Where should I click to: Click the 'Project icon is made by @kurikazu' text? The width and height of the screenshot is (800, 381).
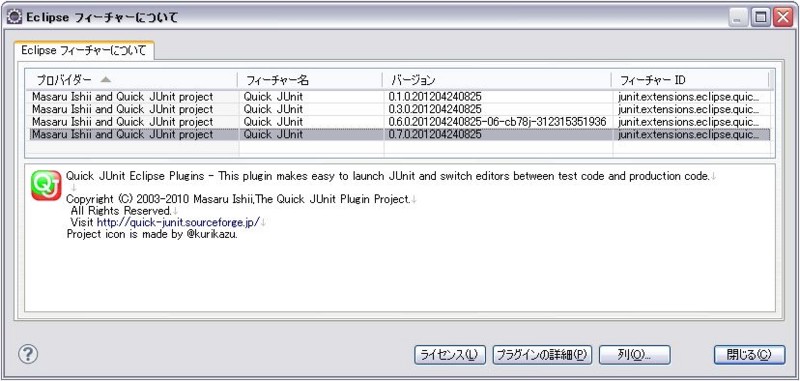(x=152, y=235)
